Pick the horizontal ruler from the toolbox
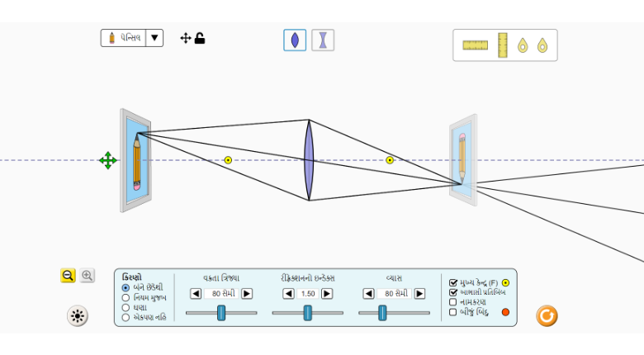The height and width of the screenshot is (355, 644). (x=475, y=45)
